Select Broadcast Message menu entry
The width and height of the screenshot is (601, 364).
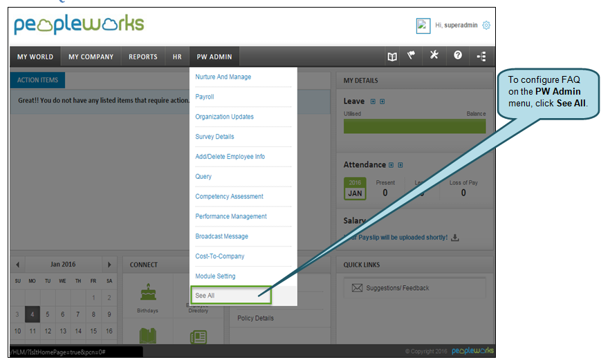tap(221, 236)
